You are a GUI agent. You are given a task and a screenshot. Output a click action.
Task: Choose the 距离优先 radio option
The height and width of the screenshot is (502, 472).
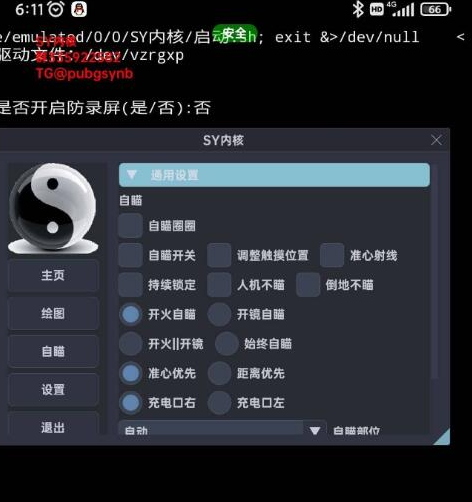[219, 373]
